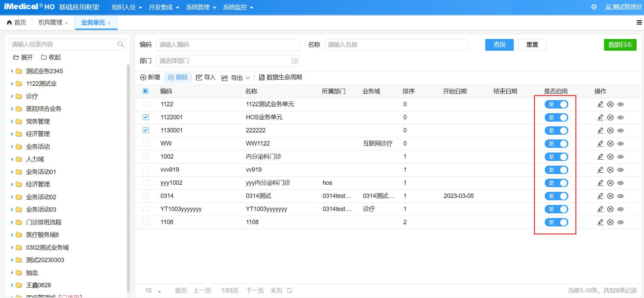Open the 组织人员 menu
This screenshot has width=644, height=298.
click(x=127, y=7)
